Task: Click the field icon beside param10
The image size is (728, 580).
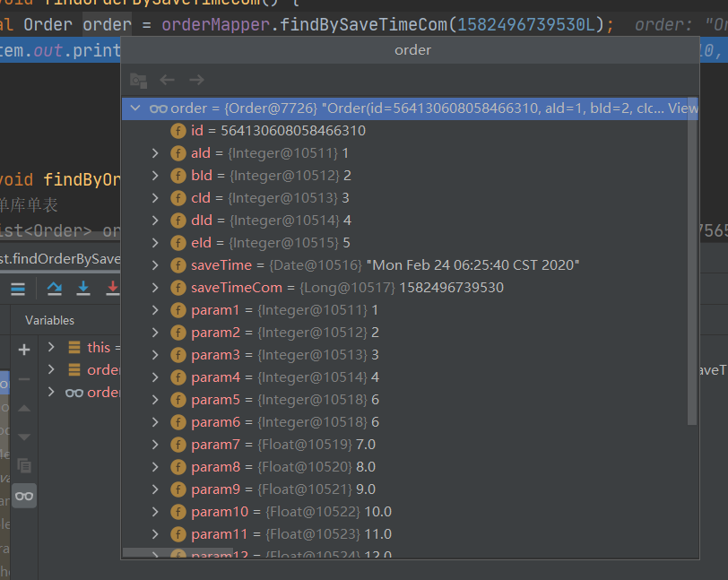Action: (178, 512)
